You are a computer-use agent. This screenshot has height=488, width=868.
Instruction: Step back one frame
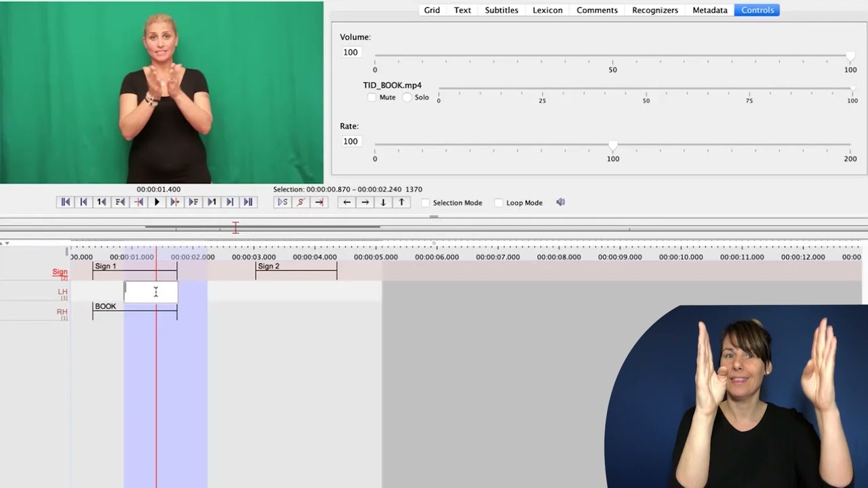[120, 202]
